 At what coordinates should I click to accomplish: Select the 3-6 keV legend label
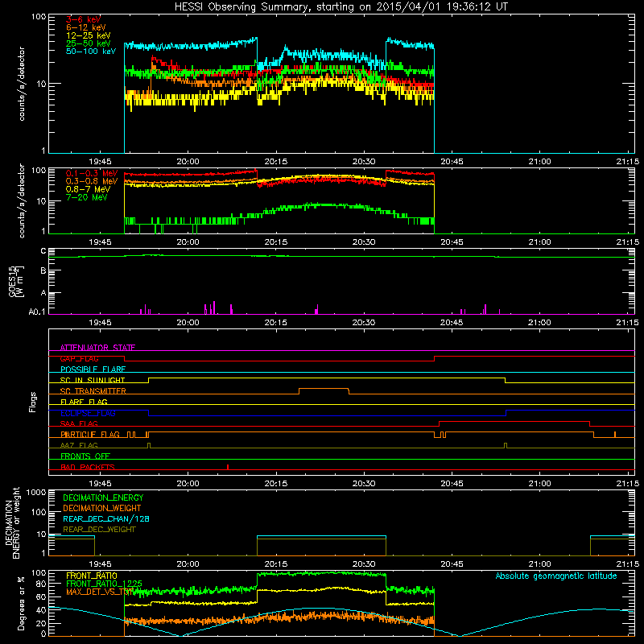84,19
